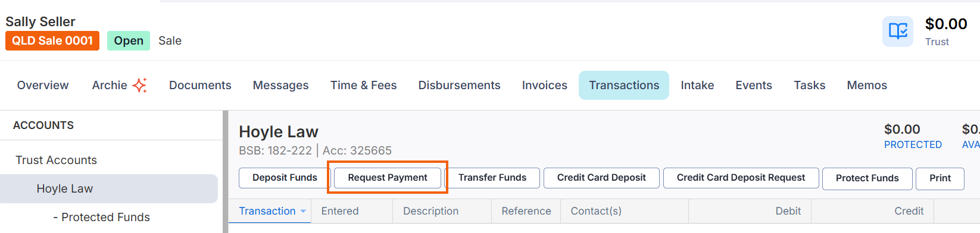Click the Print button
The image size is (980, 233).
[x=940, y=178]
